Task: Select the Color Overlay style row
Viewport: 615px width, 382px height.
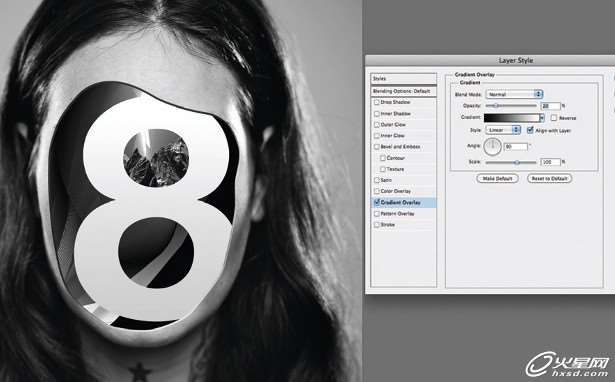Action: pos(403,191)
